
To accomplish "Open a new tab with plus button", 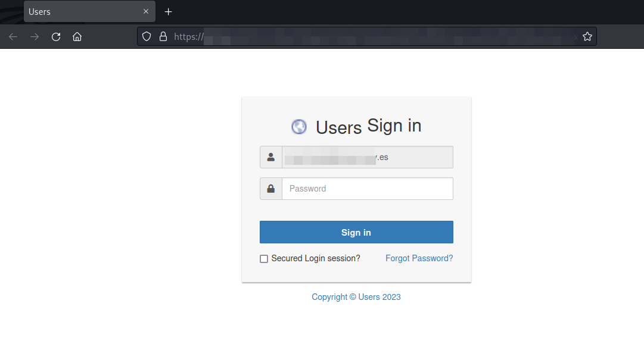I will click(169, 12).
